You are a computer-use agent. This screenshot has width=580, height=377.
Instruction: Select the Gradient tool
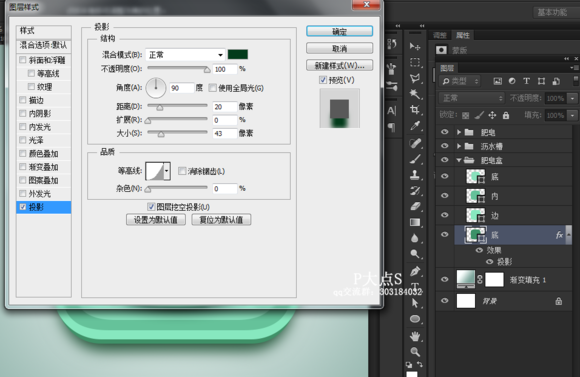click(415, 222)
